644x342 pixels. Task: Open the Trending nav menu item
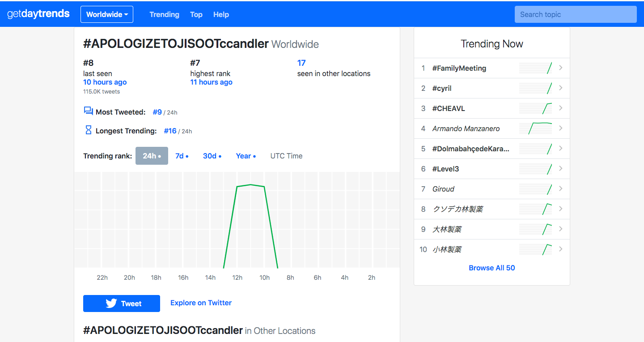(x=164, y=14)
